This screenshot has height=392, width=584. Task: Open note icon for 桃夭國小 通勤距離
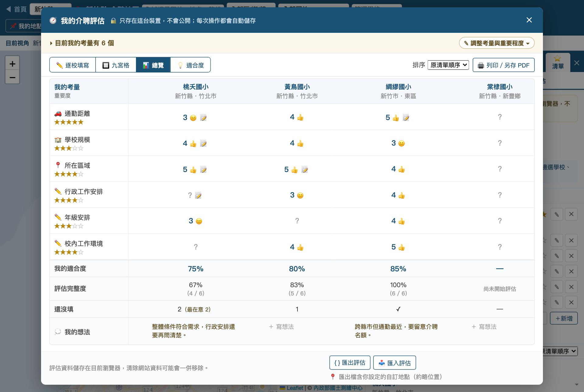[203, 118]
